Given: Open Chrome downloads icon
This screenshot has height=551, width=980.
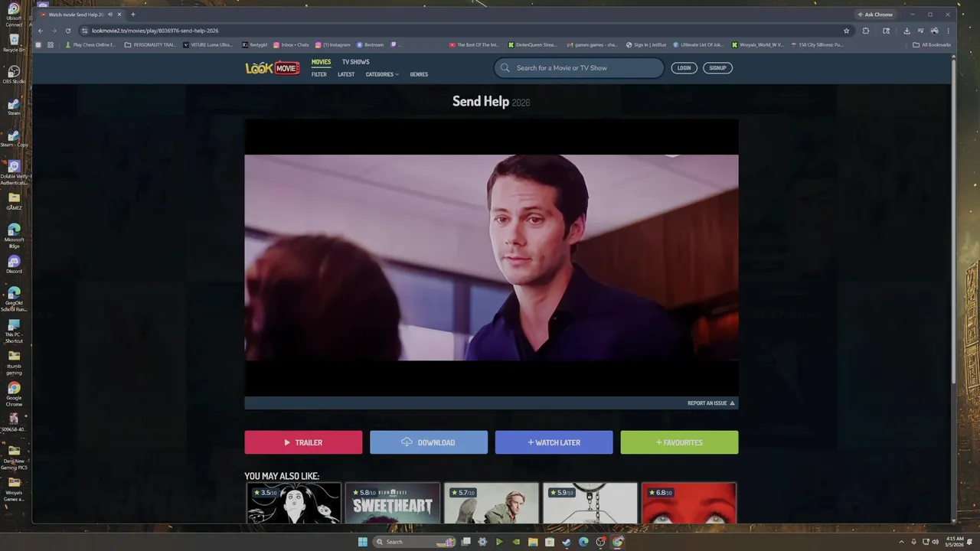Looking at the screenshot, I should click(906, 31).
